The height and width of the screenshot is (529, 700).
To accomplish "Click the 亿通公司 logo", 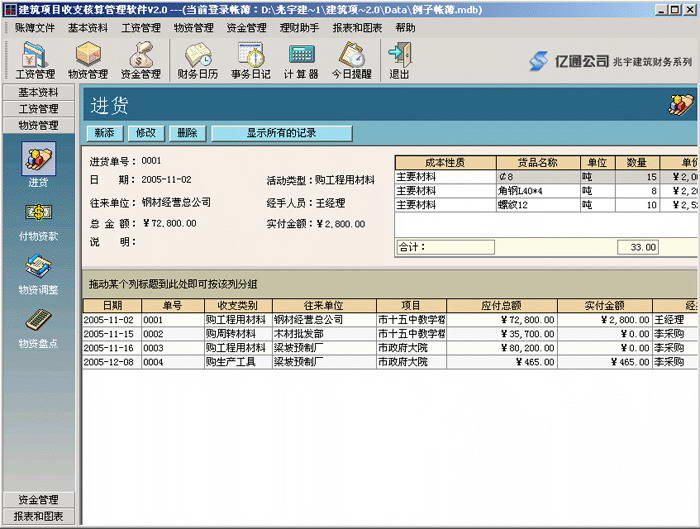I will [569, 61].
